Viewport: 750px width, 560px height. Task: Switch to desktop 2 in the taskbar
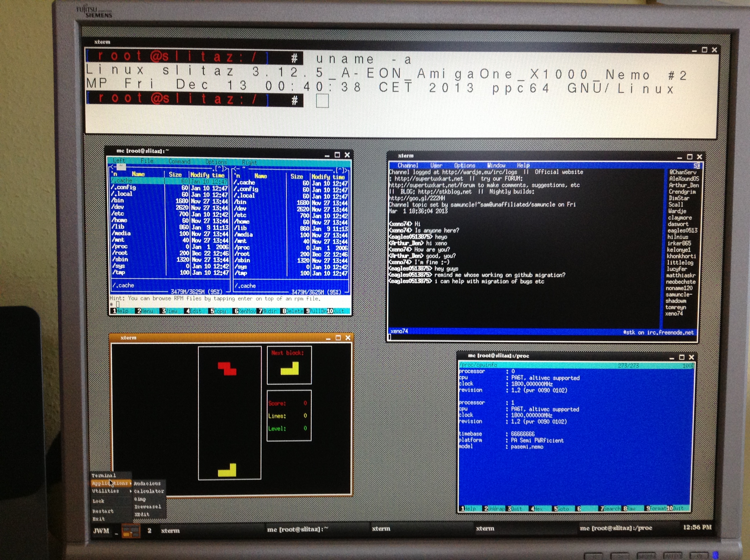(149, 530)
